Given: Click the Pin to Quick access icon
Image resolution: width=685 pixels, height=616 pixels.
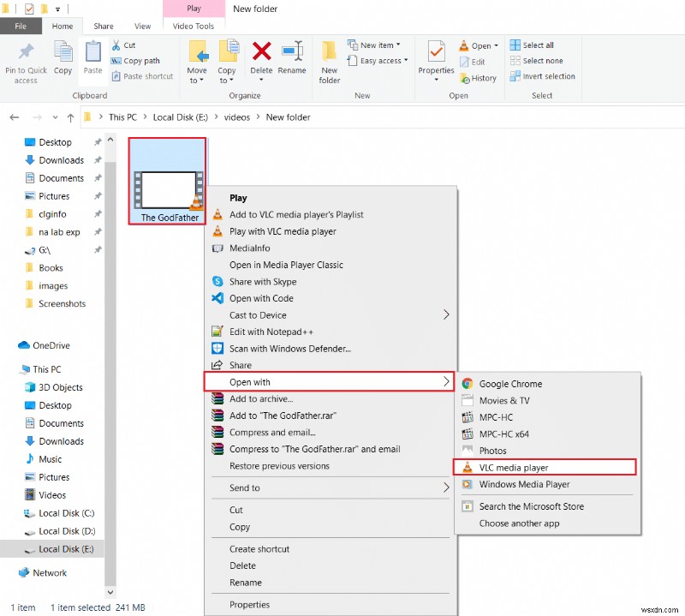Looking at the screenshot, I should (26, 51).
